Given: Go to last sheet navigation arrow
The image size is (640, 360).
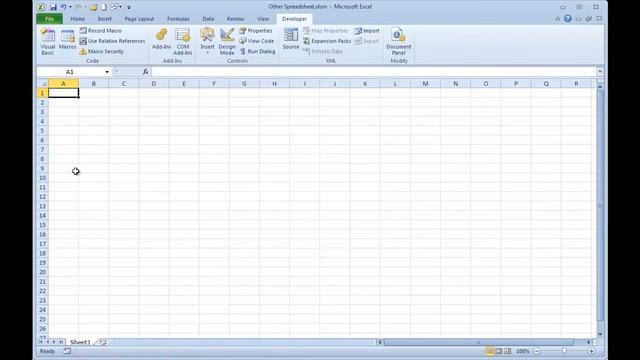Looking at the screenshot, I should (61, 342).
